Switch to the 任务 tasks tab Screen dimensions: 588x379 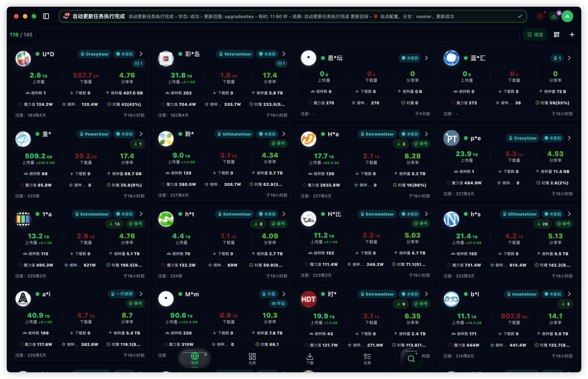click(x=367, y=359)
